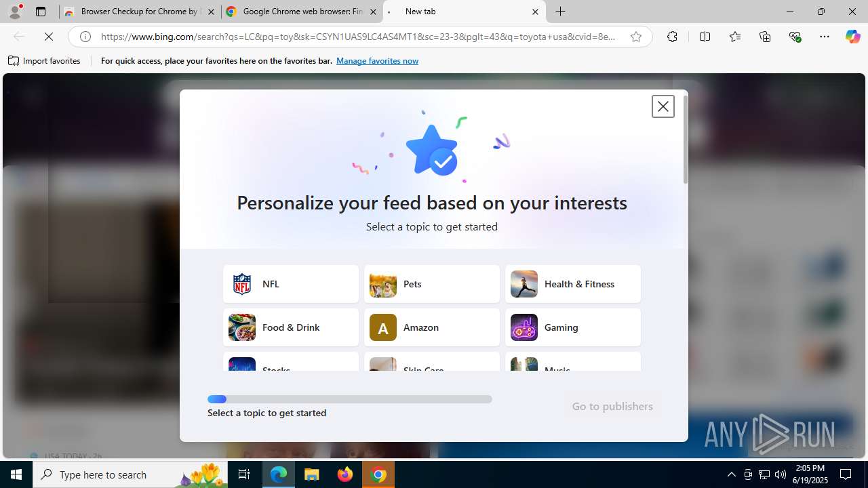The height and width of the screenshot is (488, 868).
Task: Select the NFL topic
Action: point(291,284)
